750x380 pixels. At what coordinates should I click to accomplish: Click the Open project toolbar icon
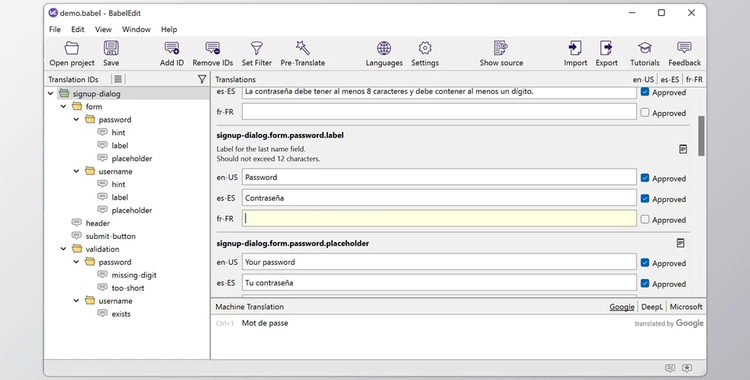(x=72, y=48)
